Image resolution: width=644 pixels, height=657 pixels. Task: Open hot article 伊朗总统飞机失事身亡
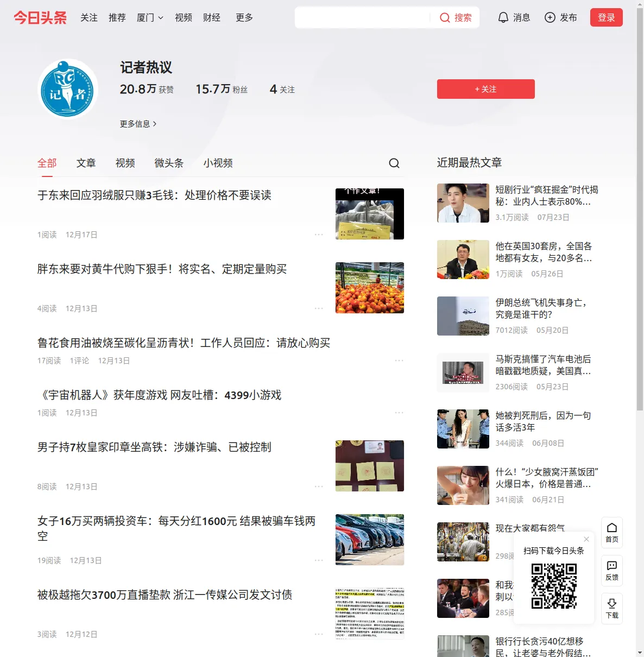pyautogui.click(x=541, y=308)
